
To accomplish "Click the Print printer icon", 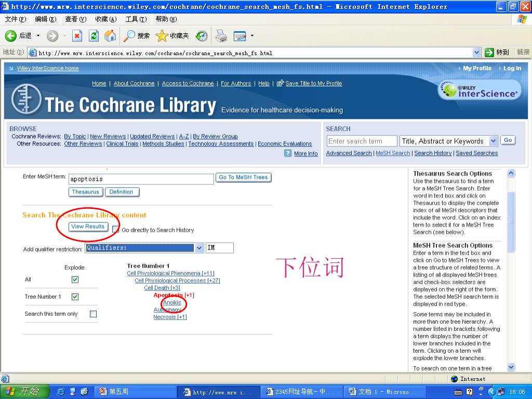I will coord(221,36).
